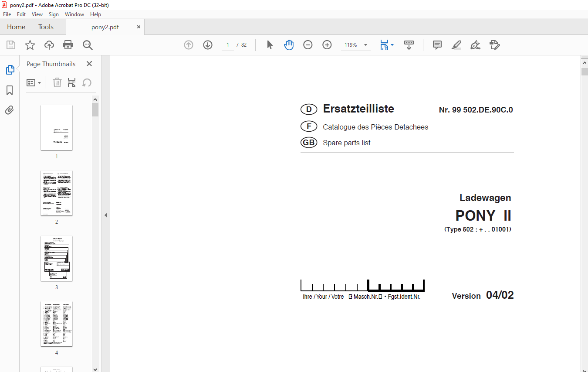
Task: Click the 'Spare parts list' text
Action: click(347, 143)
